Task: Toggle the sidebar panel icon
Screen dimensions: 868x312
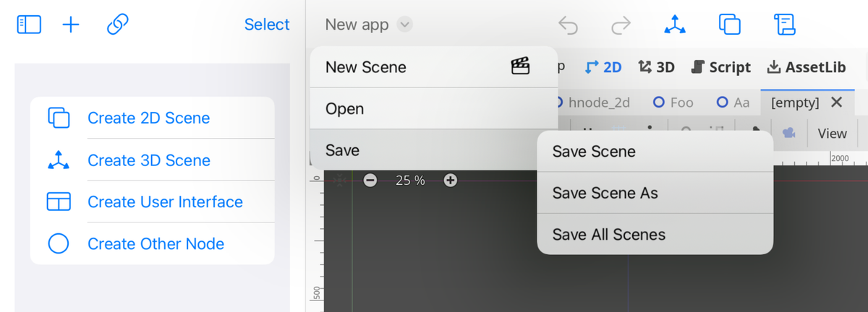Action: click(29, 25)
